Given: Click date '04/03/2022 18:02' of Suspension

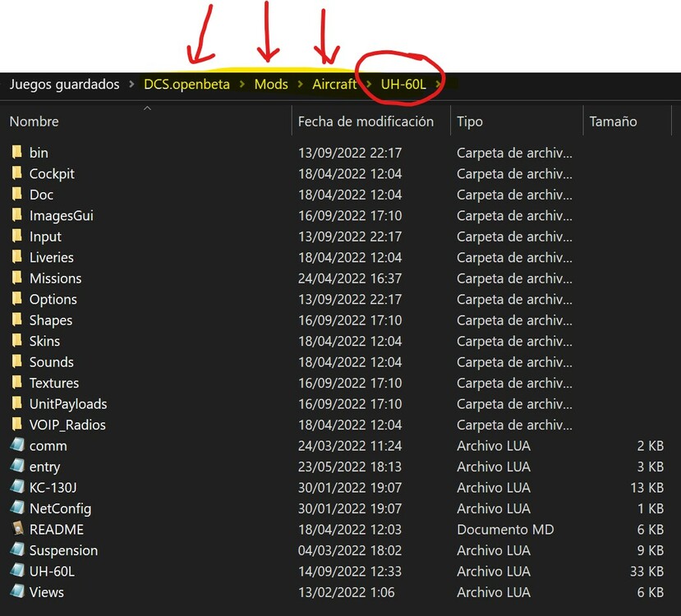Looking at the screenshot, I should (350, 550).
